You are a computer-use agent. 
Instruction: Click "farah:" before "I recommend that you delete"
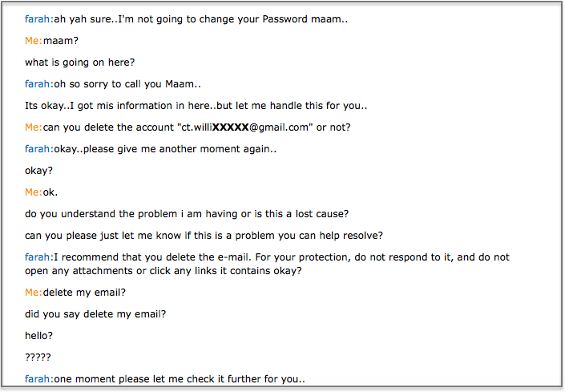pyautogui.click(x=39, y=257)
